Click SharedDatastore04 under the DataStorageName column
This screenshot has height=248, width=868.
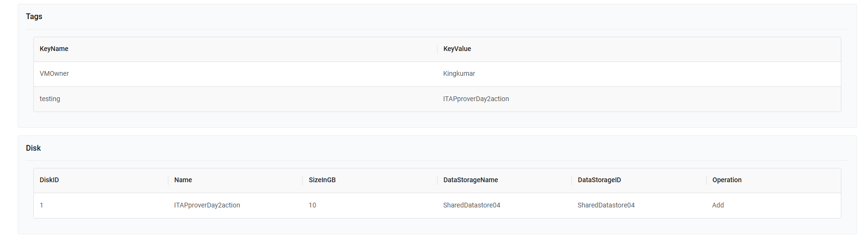coord(471,205)
